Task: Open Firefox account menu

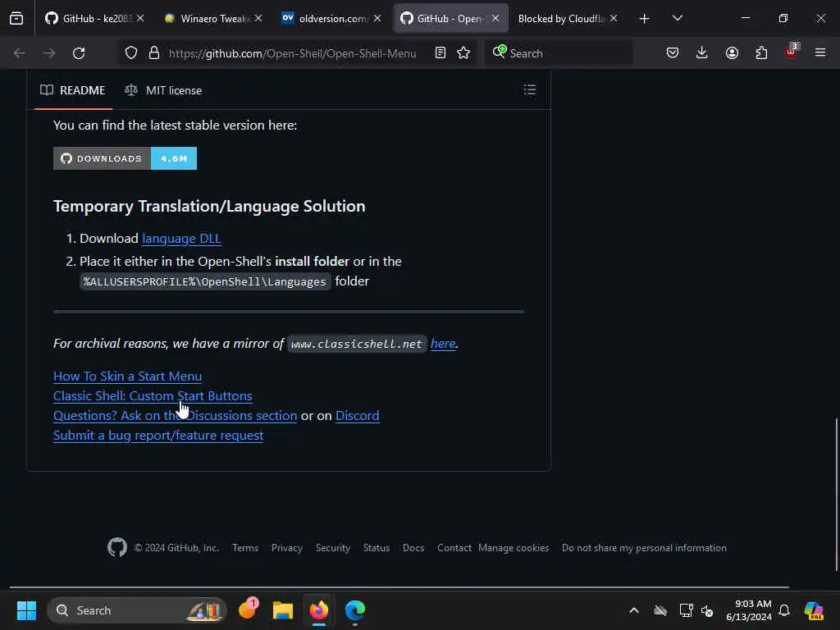Action: [732, 53]
